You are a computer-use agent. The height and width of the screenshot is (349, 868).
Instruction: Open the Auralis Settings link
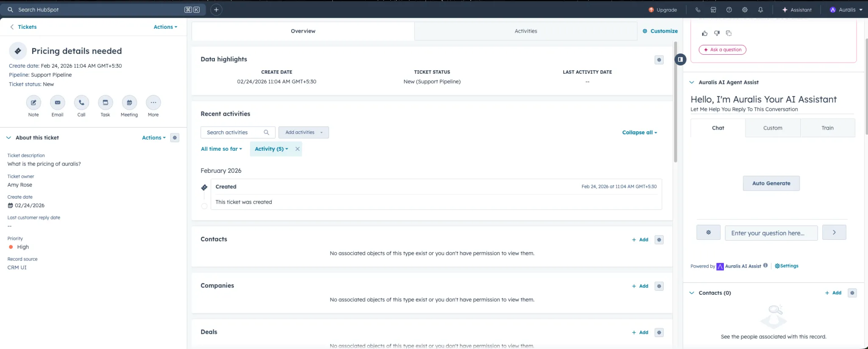(787, 266)
